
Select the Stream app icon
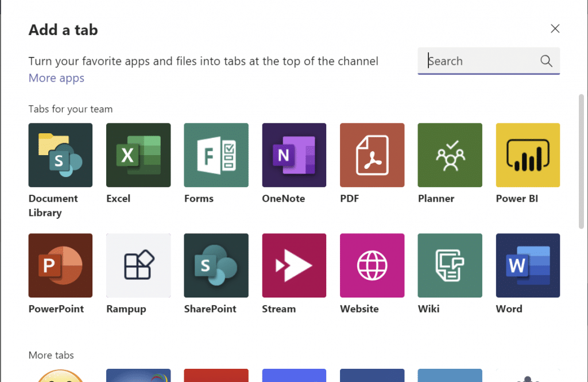click(294, 265)
